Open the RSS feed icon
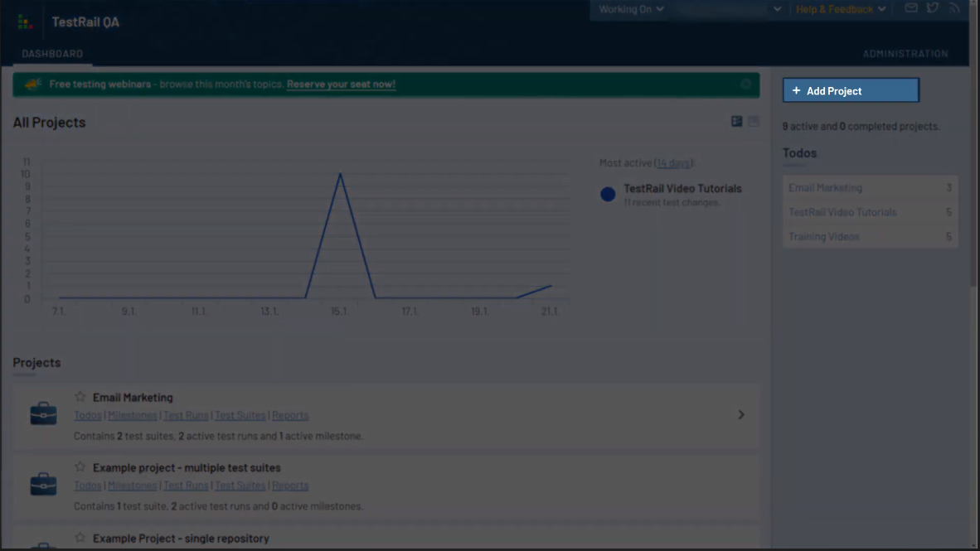Viewport: 980px width, 551px height. point(954,8)
